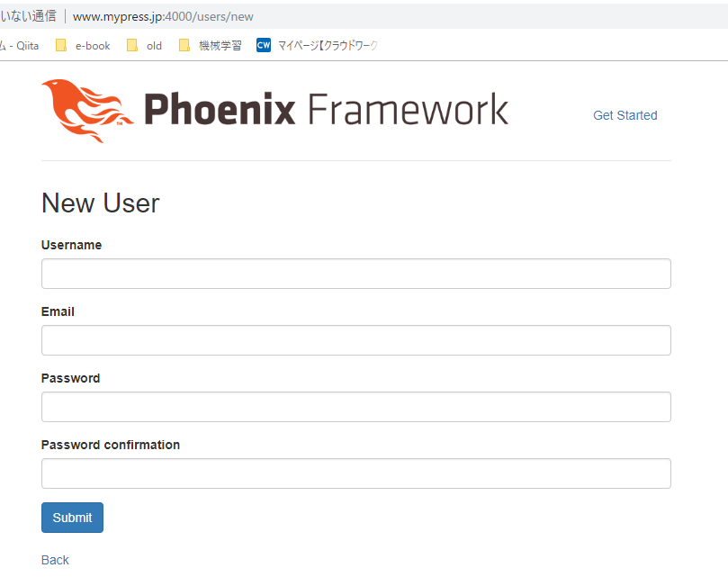
Task: Focus the Email input field
Action: [356, 340]
